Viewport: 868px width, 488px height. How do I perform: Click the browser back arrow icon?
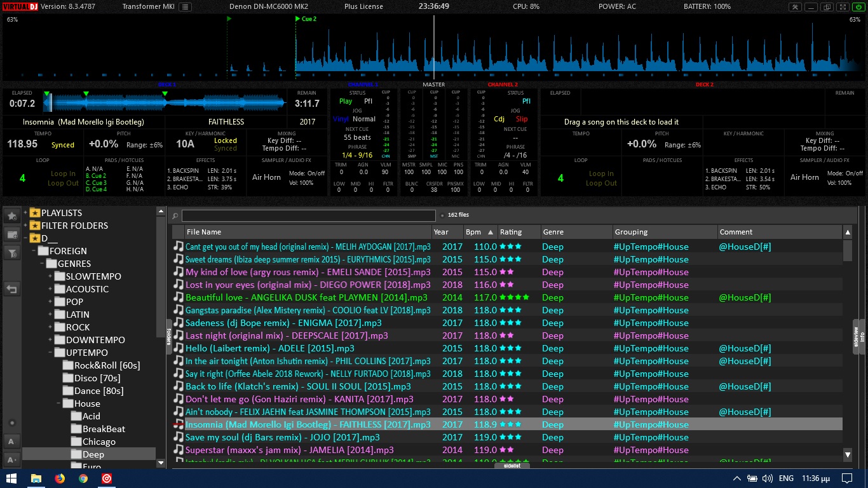coord(11,289)
